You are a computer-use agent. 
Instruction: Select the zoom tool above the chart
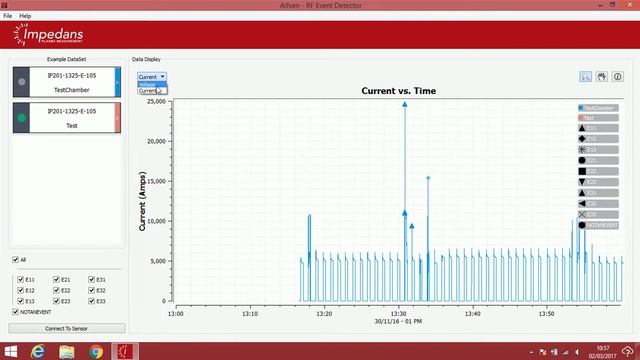click(586, 76)
